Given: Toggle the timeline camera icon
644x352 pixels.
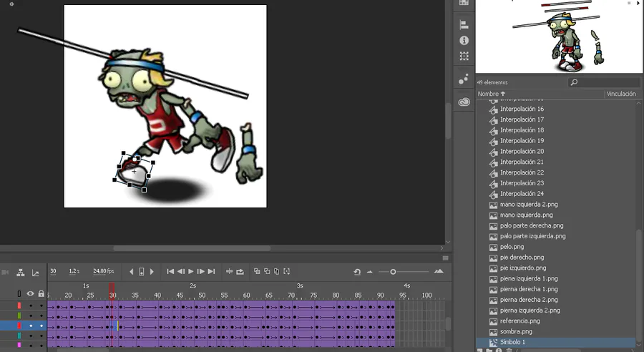Looking at the screenshot, I should tap(5, 272).
